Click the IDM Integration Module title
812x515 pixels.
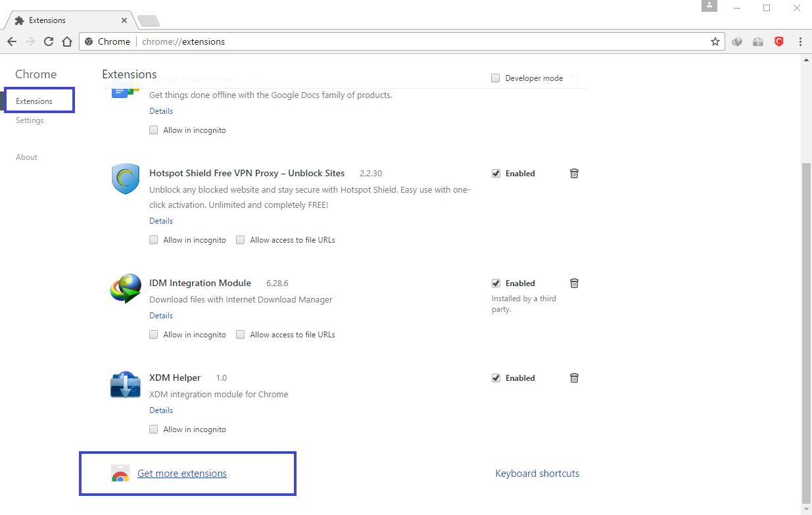200,283
